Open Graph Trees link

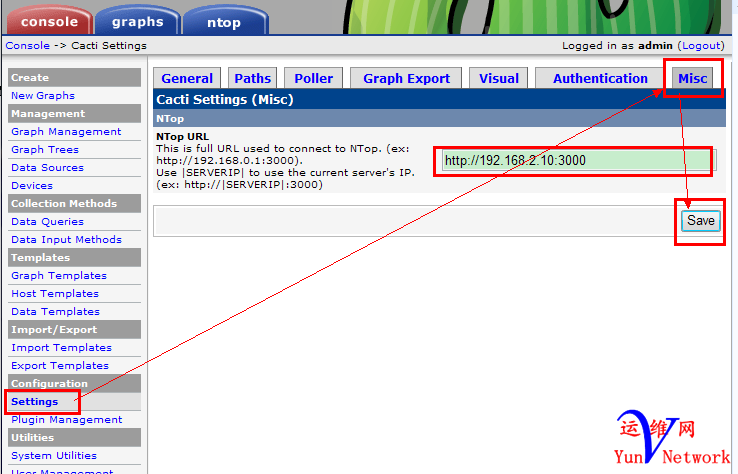click(45, 150)
